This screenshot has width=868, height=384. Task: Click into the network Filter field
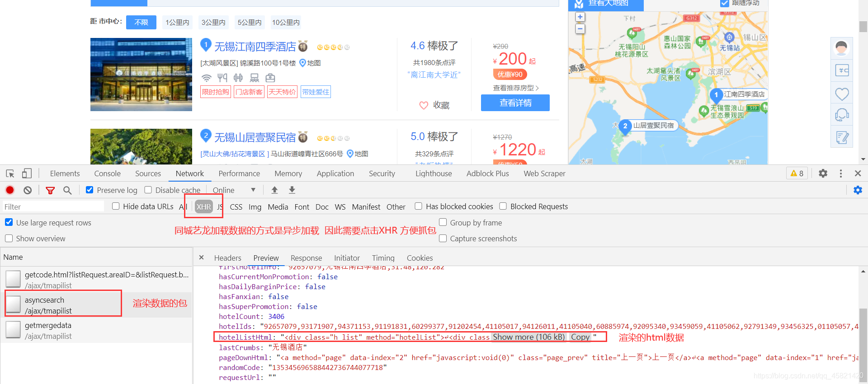53,206
